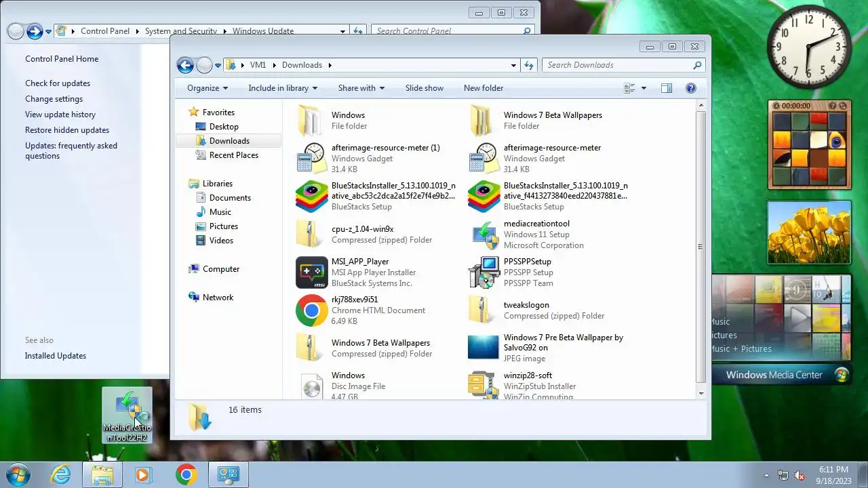Open recent pages dropdown beside Forward

point(218,66)
